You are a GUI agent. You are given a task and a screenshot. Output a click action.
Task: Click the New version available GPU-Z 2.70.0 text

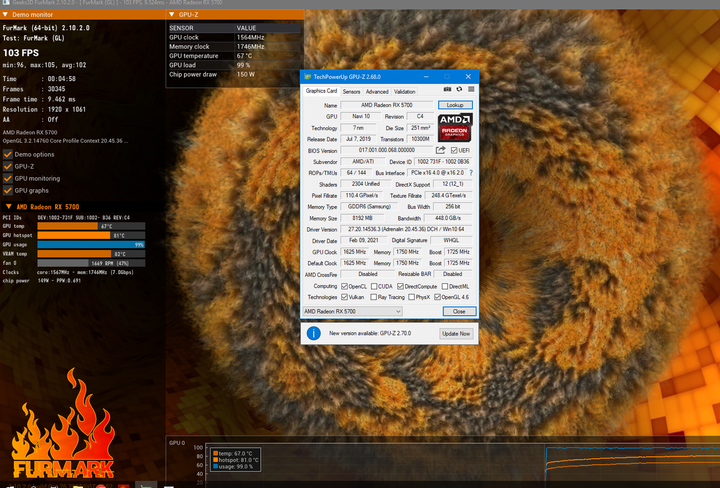pyautogui.click(x=370, y=333)
